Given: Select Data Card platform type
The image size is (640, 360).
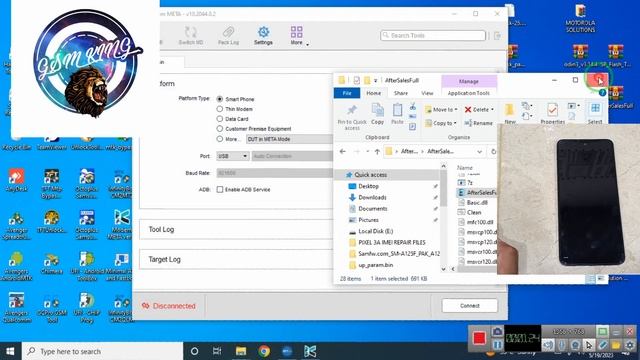Looking at the screenshot, I should 220,119.
